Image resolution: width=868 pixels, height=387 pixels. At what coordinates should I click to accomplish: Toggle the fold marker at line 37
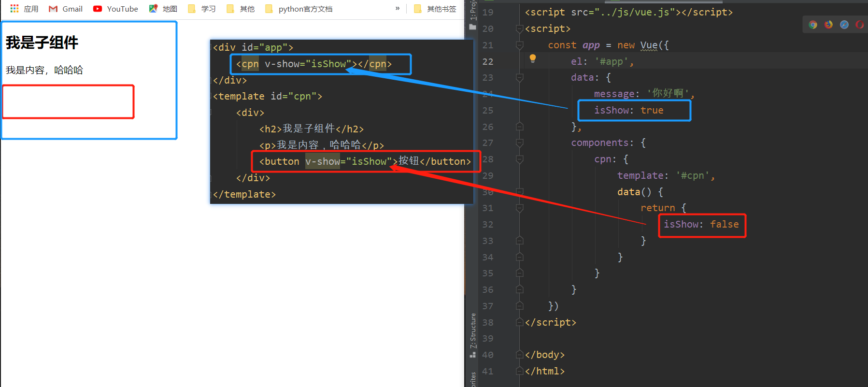point(520,306)
